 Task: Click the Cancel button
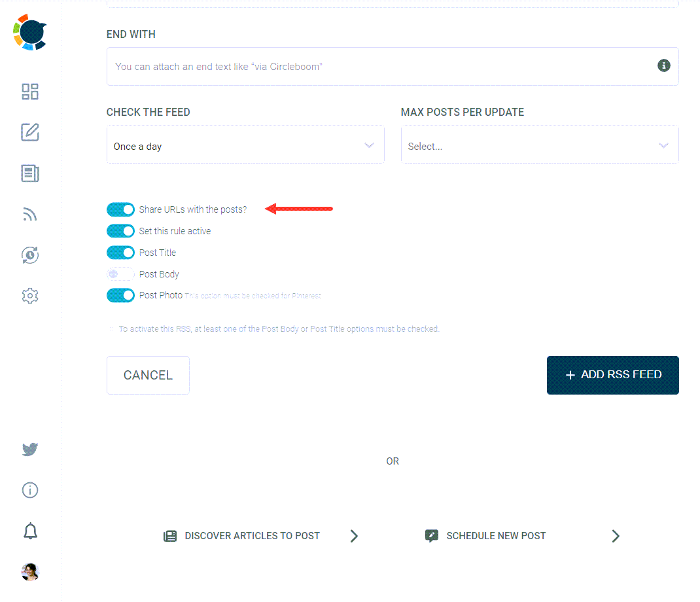pos(148,375)
